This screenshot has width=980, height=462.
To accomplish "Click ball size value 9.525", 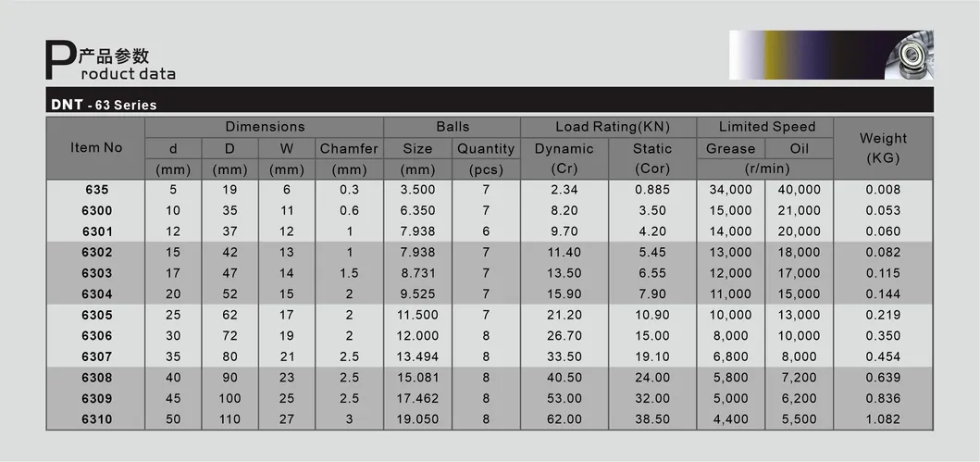I will (419, 293).
